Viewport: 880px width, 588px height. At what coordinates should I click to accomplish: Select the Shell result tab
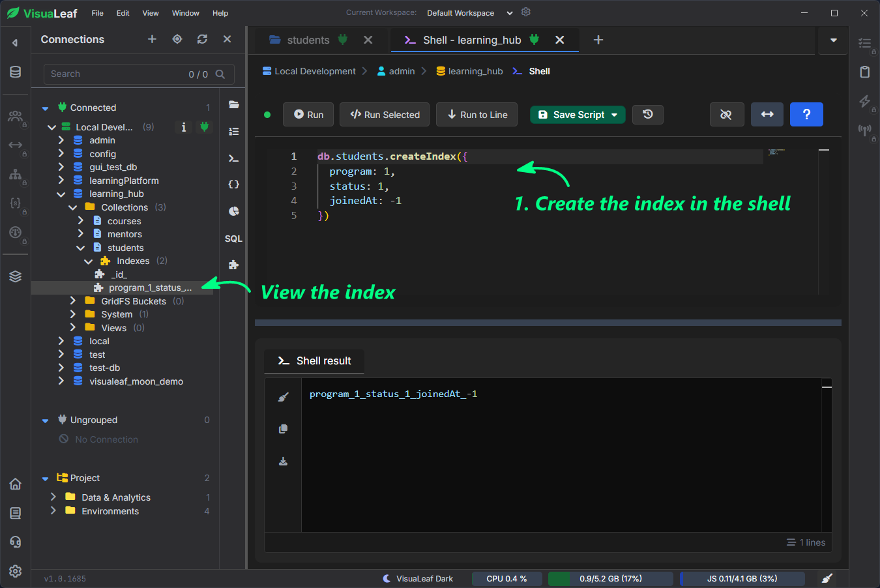coord(314,360)
